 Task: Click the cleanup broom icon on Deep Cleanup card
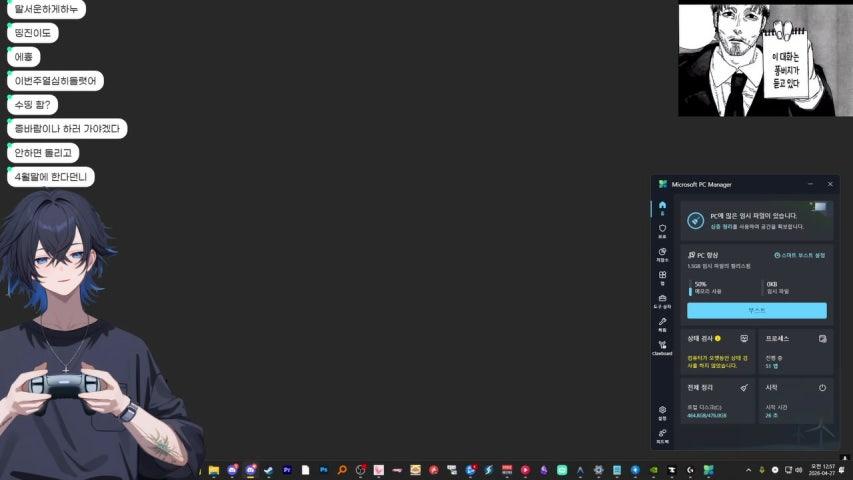pos(744,387)
